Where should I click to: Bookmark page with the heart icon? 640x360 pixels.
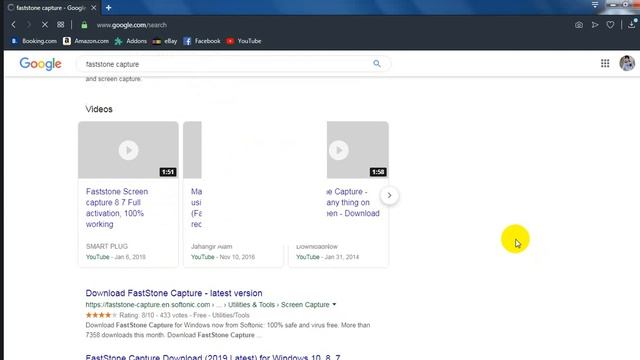[610, 25]
